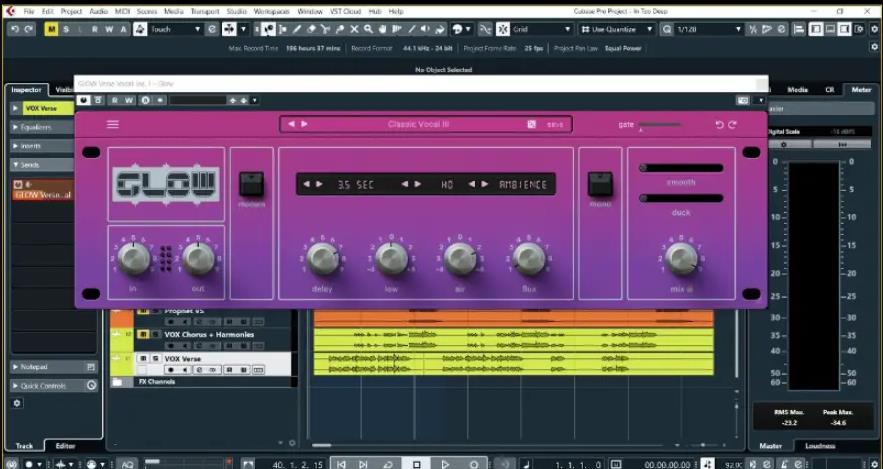This screenshot has width=883, height=469.
Task: Switch to the Loudness tab
Action: [x=820, y=445]
